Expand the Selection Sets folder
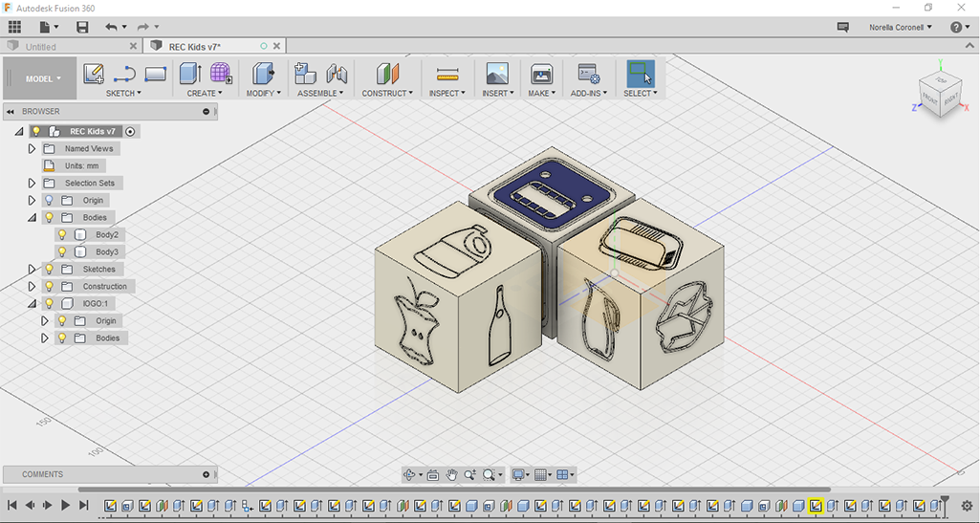 point(32,183)
